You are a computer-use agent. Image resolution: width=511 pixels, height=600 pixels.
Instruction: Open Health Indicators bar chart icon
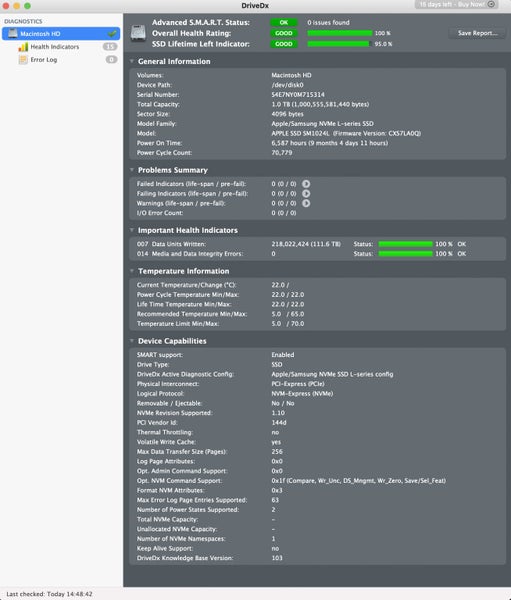pyautogui.click(x=23, y=47)
